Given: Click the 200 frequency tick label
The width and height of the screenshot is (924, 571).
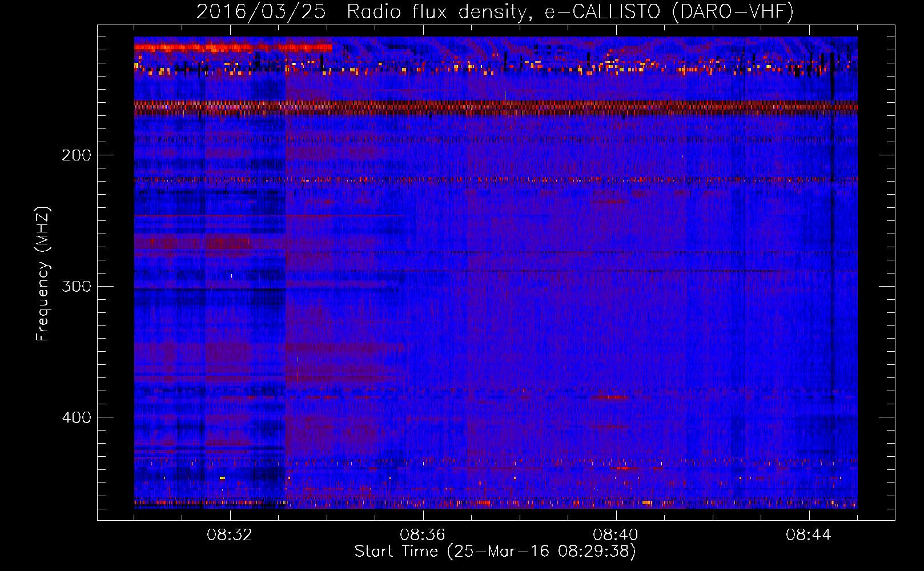Looking at the screenshot, I should tap(77, 155).
